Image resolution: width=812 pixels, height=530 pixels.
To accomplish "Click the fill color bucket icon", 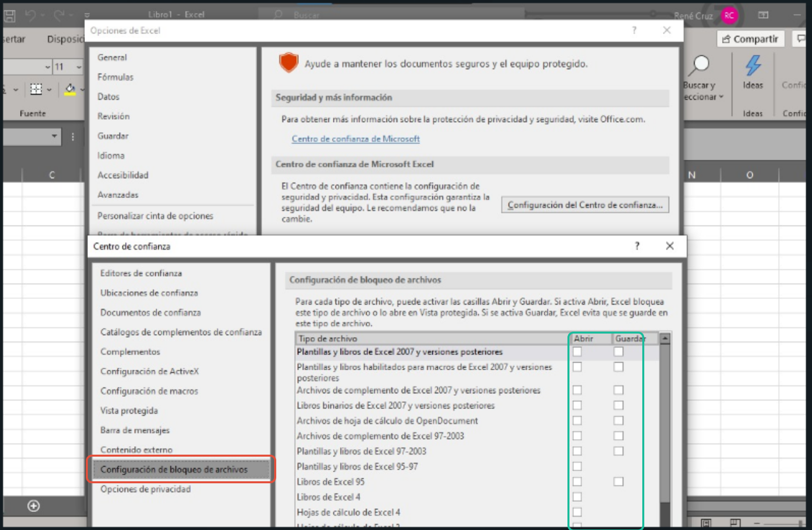I will coord(70,89).
